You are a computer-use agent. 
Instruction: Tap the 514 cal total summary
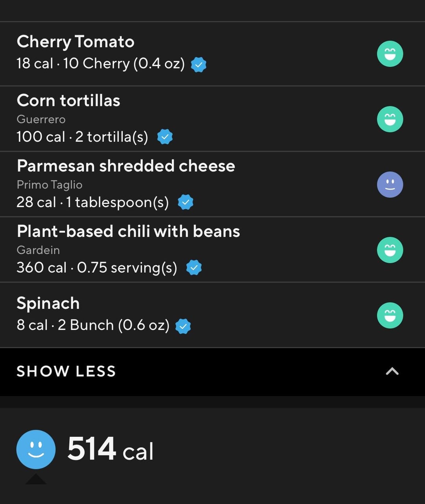(x=110, y=449)
